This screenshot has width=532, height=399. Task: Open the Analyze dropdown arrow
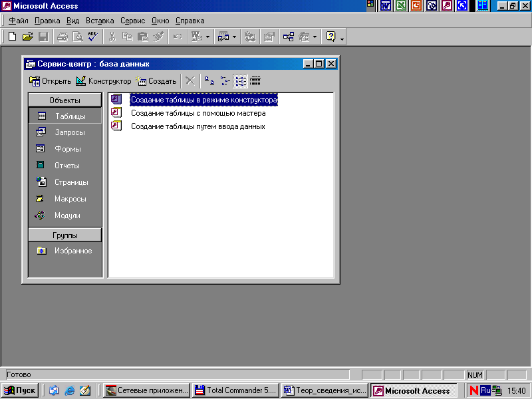[x=234, y=37]
